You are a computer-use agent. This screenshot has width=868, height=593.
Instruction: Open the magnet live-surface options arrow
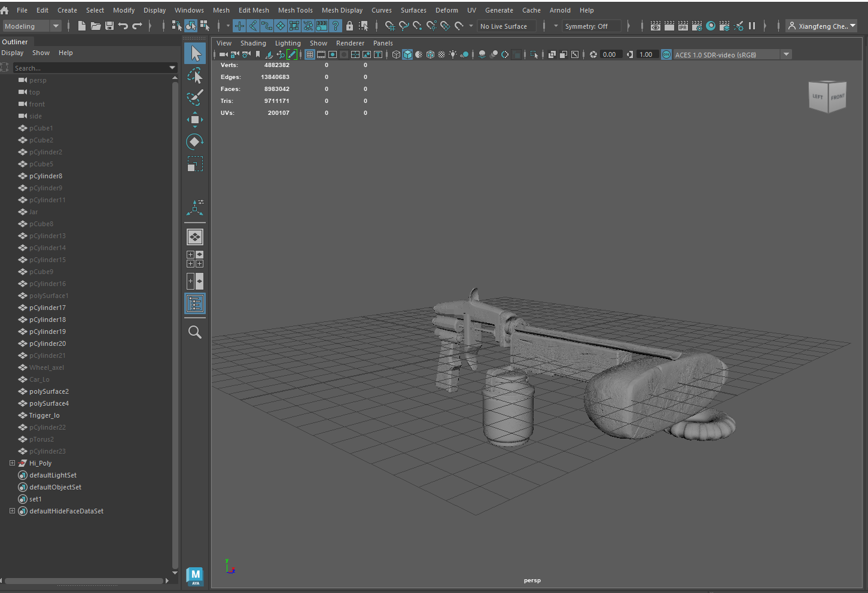pos(471,26)
